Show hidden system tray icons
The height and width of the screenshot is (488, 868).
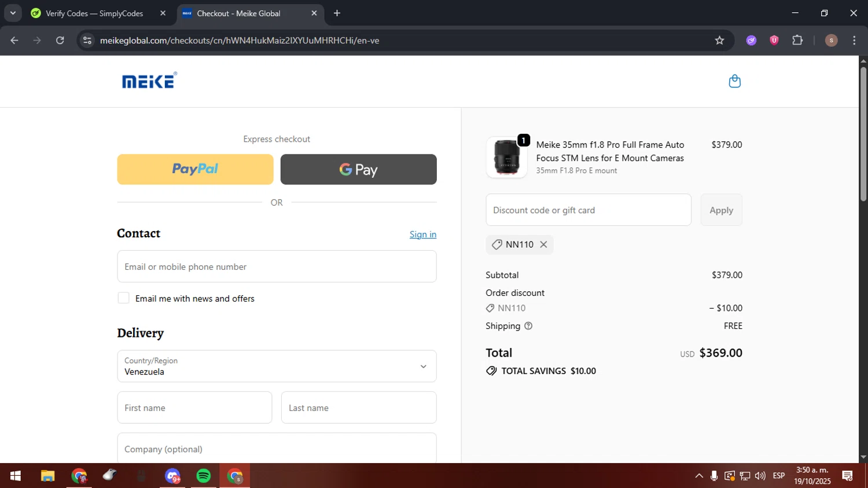click(x=699, y=476)
